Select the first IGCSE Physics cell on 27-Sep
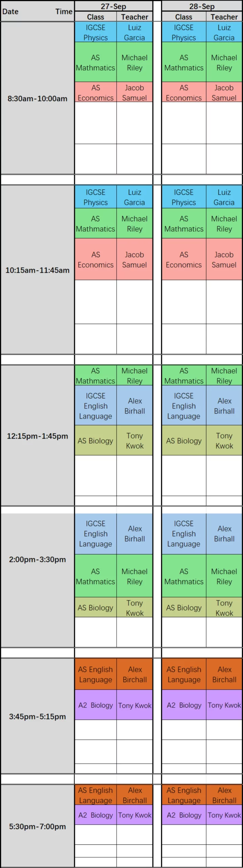The image size is (243, 868). click(96, 32)
